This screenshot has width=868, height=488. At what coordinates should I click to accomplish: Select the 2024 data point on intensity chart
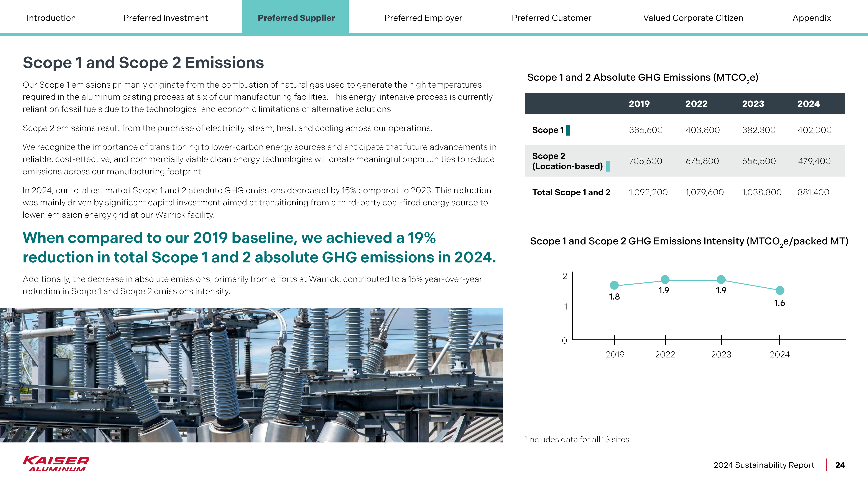point(780,290)
